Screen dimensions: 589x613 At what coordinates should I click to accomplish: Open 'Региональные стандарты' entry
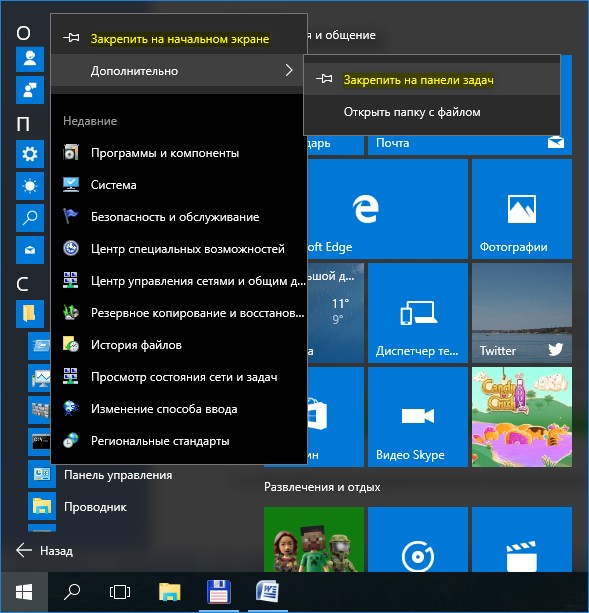(179, 441)
